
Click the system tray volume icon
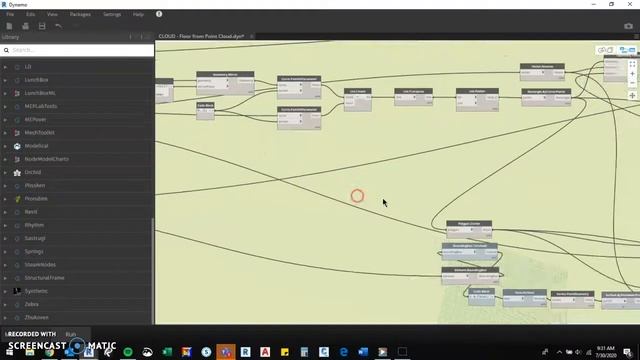(578, 352)
